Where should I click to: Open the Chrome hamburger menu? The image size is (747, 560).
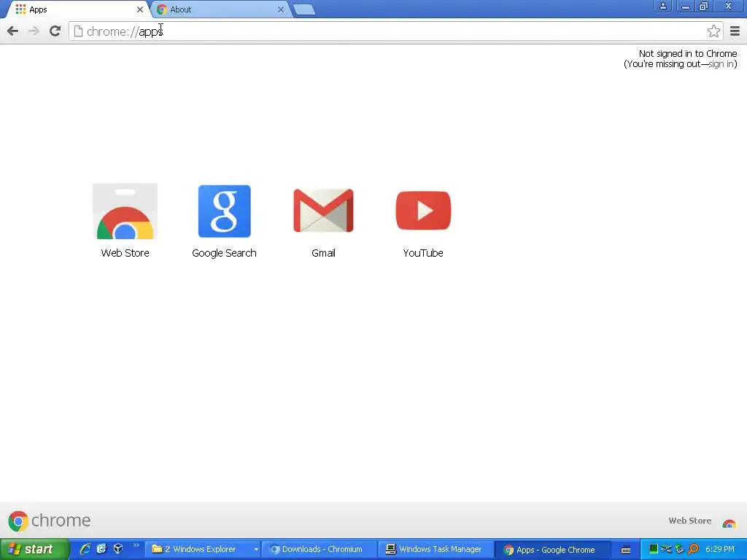[x=735, y=31]
